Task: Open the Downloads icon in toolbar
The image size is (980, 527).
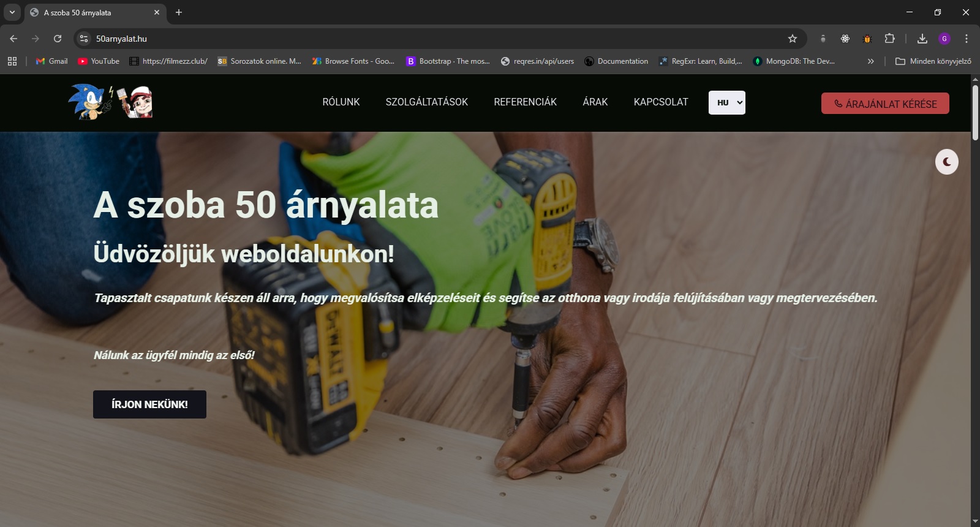Action: coord(922,39)
